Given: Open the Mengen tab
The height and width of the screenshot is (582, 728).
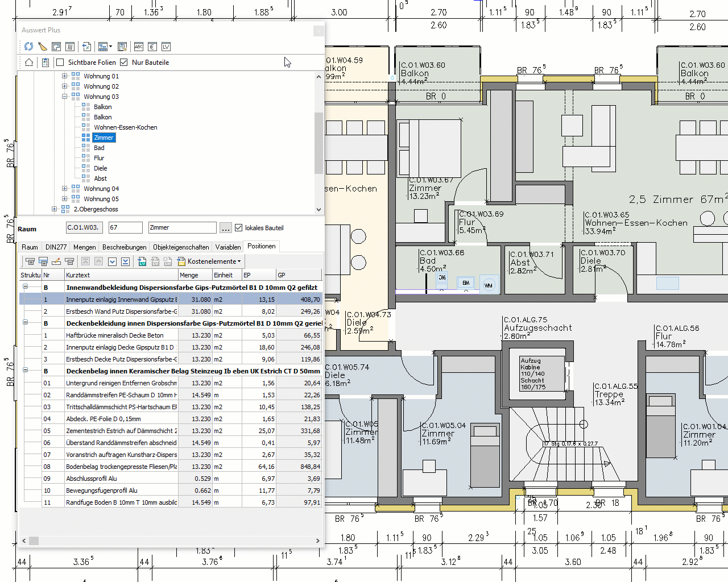Looking at the screenshot, I should point(85,247).
